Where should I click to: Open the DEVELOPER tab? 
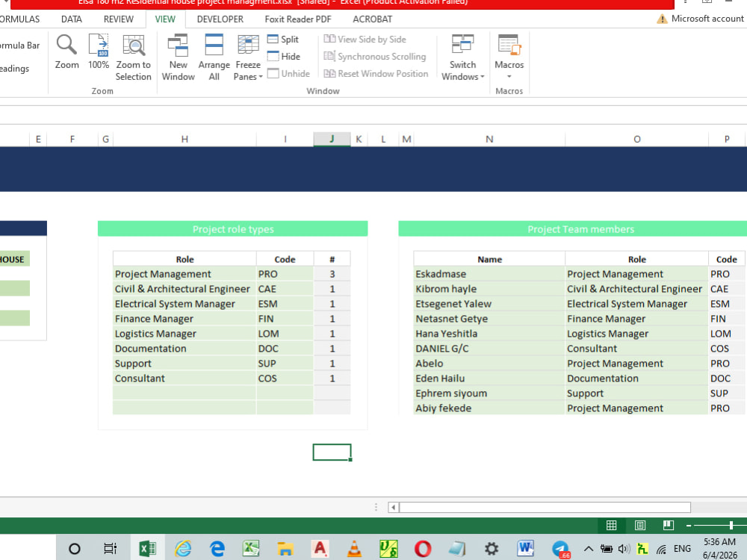pyautogui.click(x=220, y=19)
